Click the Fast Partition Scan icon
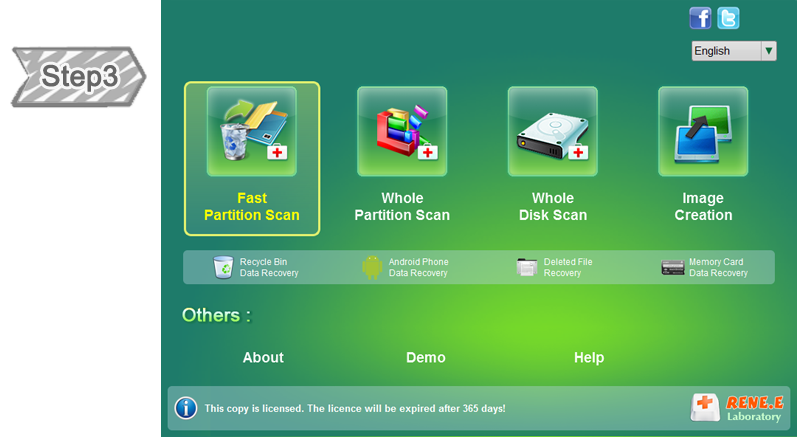This screenshot has width=807, height=437. click(252, 132)
